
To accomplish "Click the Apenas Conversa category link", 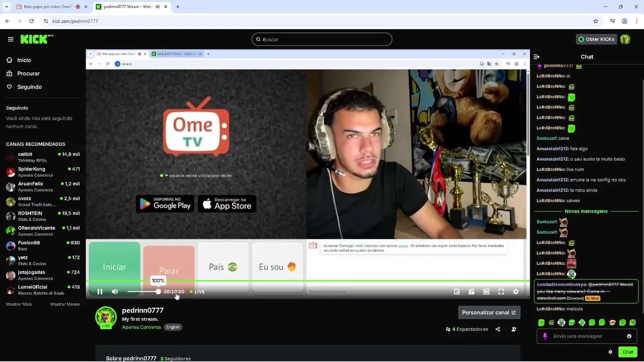I will [141, 327].
